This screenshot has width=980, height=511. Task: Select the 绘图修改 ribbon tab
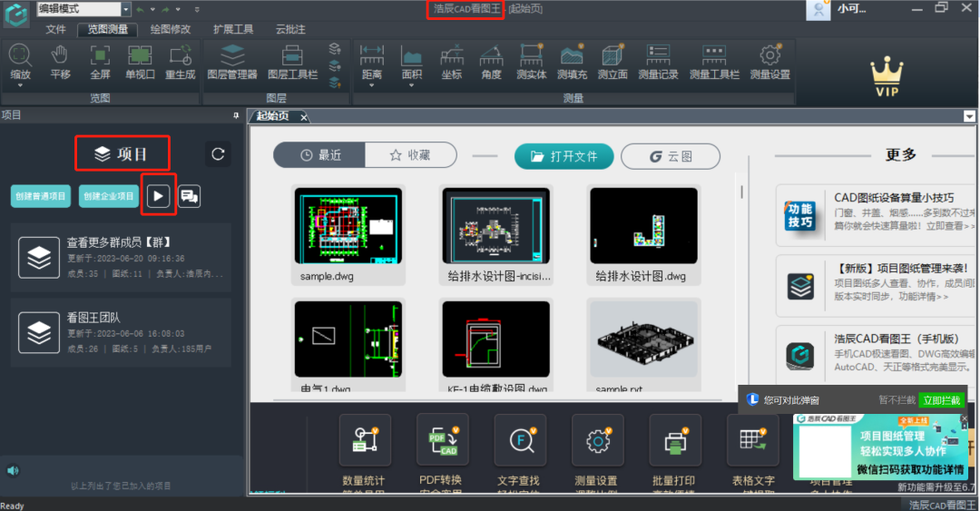tap(170, 29)
